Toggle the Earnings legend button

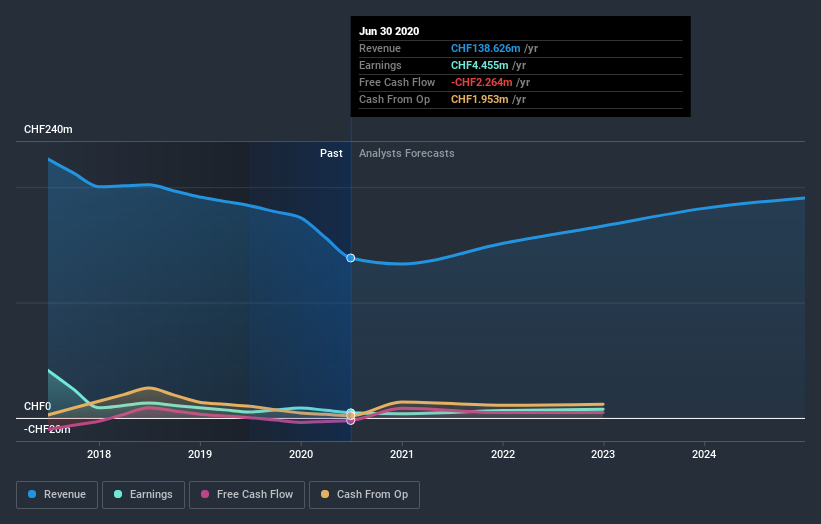point(143,495)
